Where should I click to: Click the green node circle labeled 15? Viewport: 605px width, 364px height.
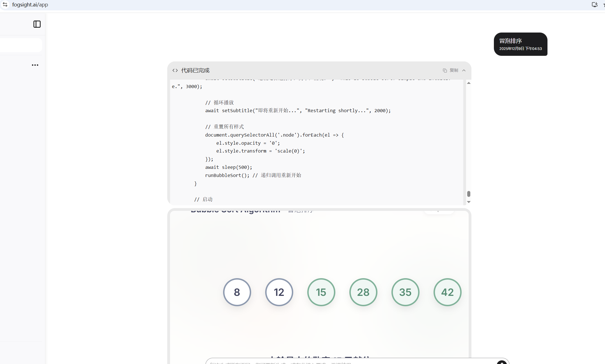[321, 292]
